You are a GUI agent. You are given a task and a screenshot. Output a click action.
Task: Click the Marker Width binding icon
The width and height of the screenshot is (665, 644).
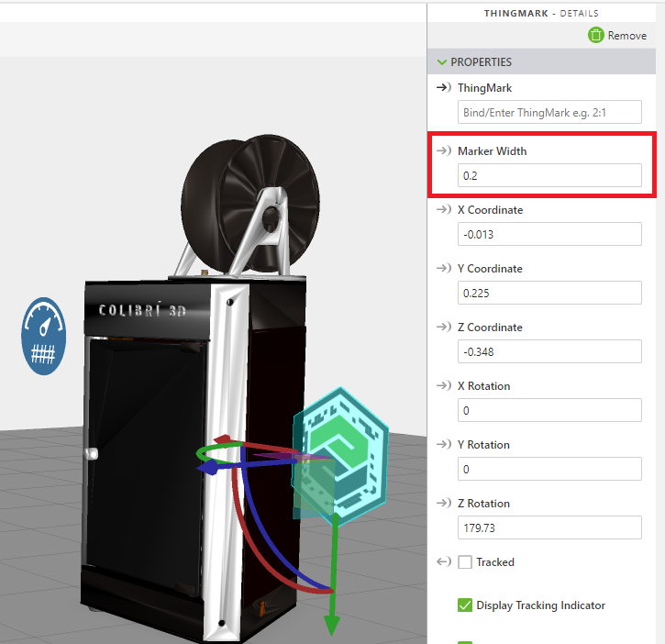[444, 150]
